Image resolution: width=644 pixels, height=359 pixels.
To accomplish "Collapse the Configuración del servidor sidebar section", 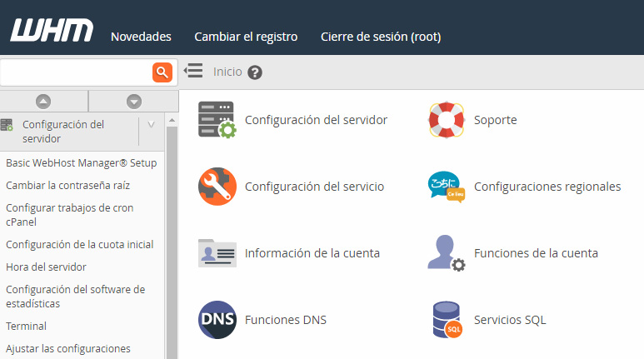I will pyautogui.click(x=151, y=125).
